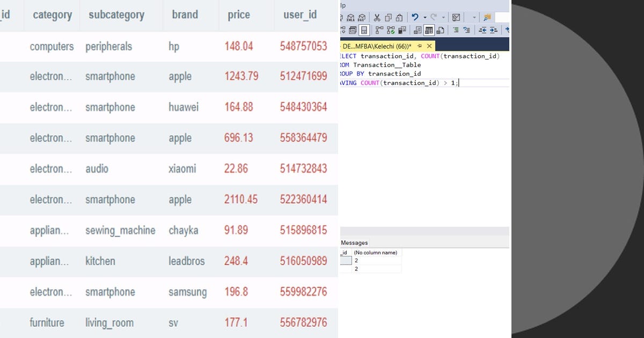
Task: Open a new DAX query
Action: point(362,17)
